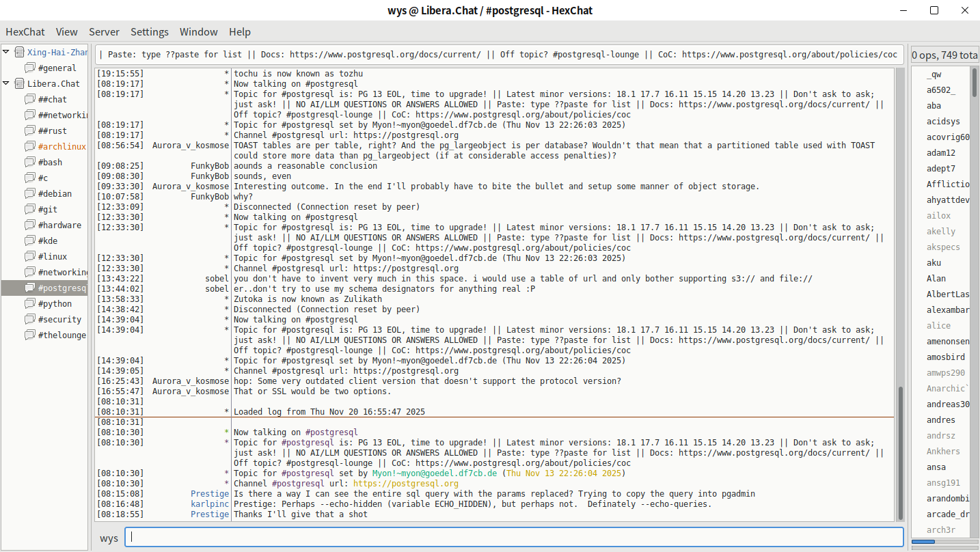Collapse the Xing-Hai-Zhan server tree
This screenshot has width=980, height=552.
click(6, 53)
